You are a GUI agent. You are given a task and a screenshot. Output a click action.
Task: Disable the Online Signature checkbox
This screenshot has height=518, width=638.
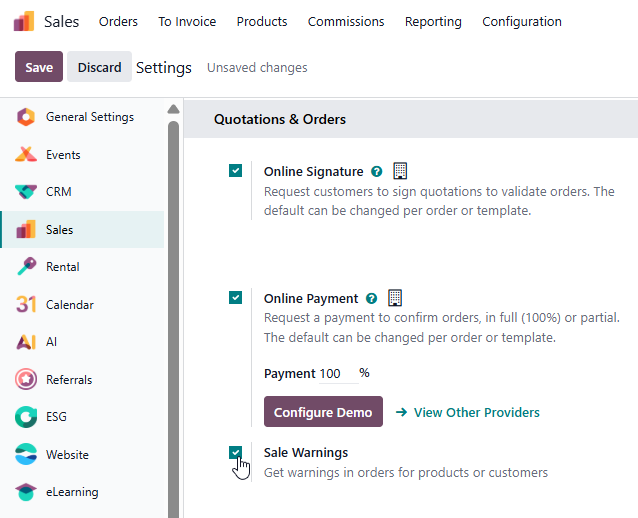pos(235,171)
